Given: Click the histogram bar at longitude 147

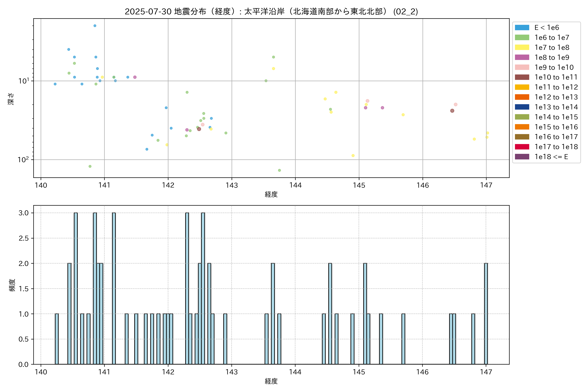Looking at the screenshot, I should [x=486, y=314].
